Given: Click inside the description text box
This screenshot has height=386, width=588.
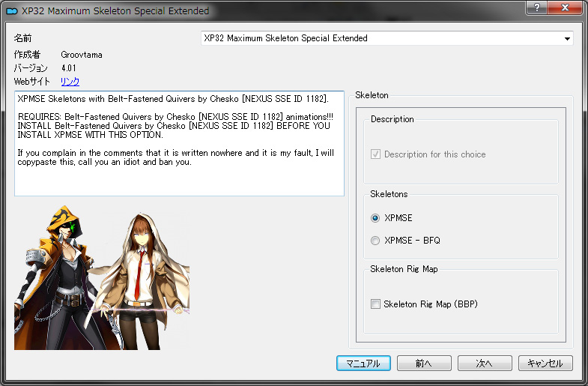Looking at the screenshot, I should click(x=179, y=143).
